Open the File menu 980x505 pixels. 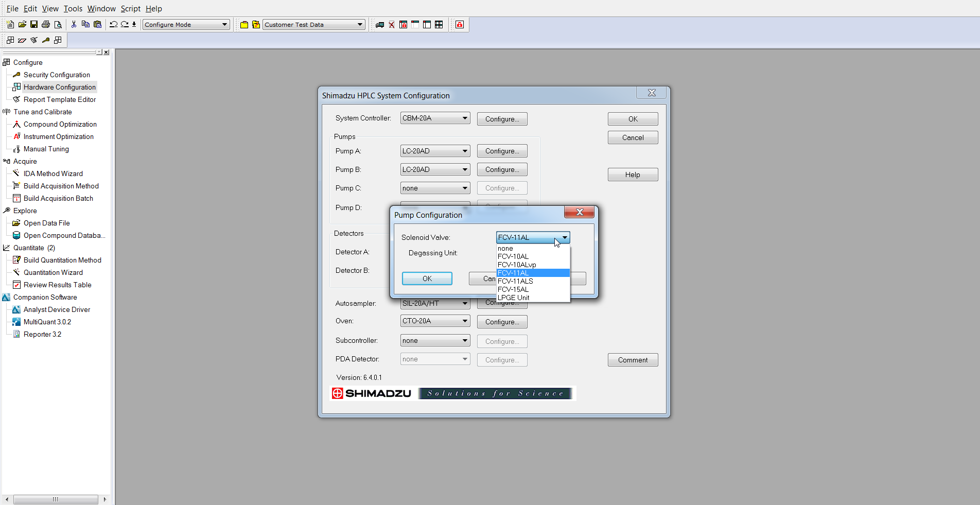coord(12,8)
